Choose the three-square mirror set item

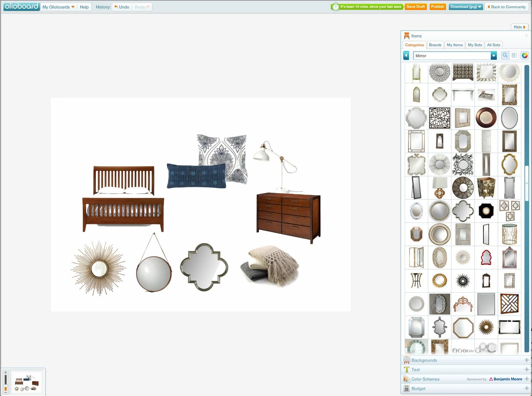[x=510, y=211]
